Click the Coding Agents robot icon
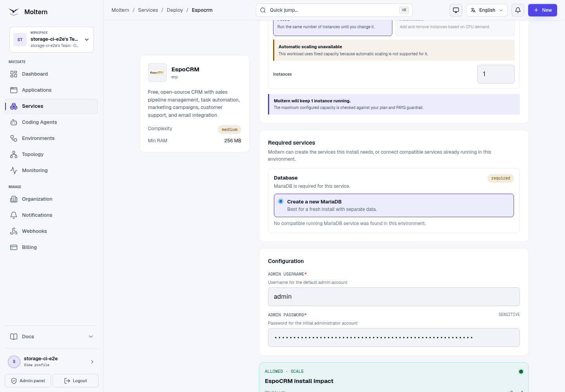 pyautogui.click(x=14, y=122)
